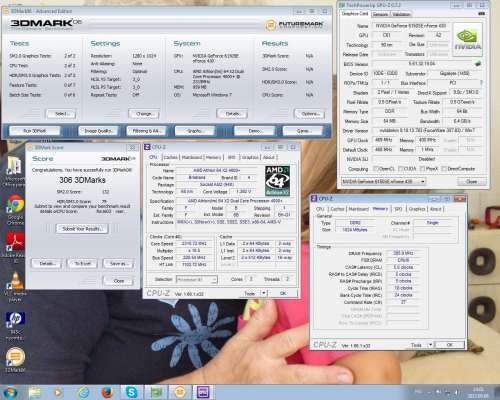
Task: Click the Close button in the 3DMark Score window
Action: pyautogui.click(x=119, y=281)
